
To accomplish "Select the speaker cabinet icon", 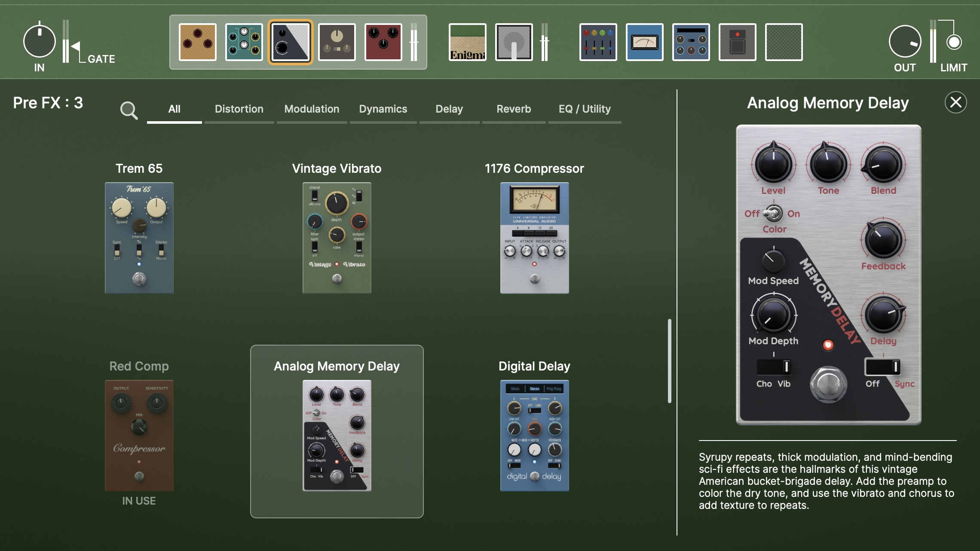I will 513,42.
